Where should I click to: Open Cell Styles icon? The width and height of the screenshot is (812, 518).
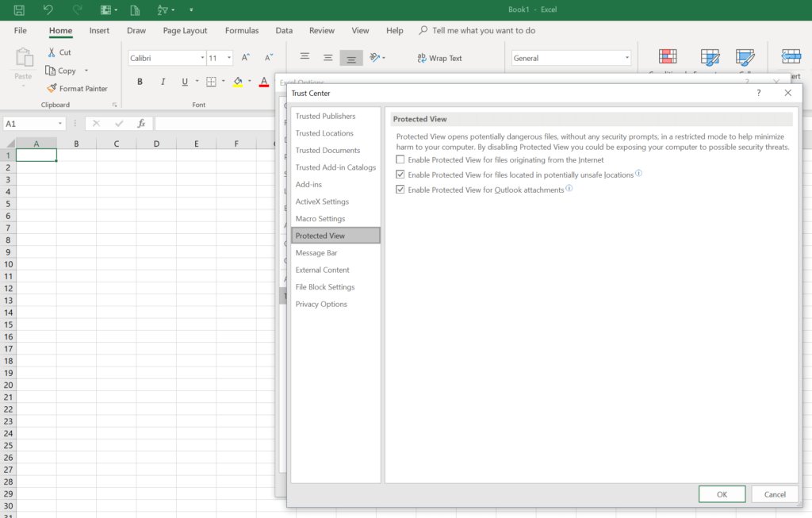tap(745, 57)
